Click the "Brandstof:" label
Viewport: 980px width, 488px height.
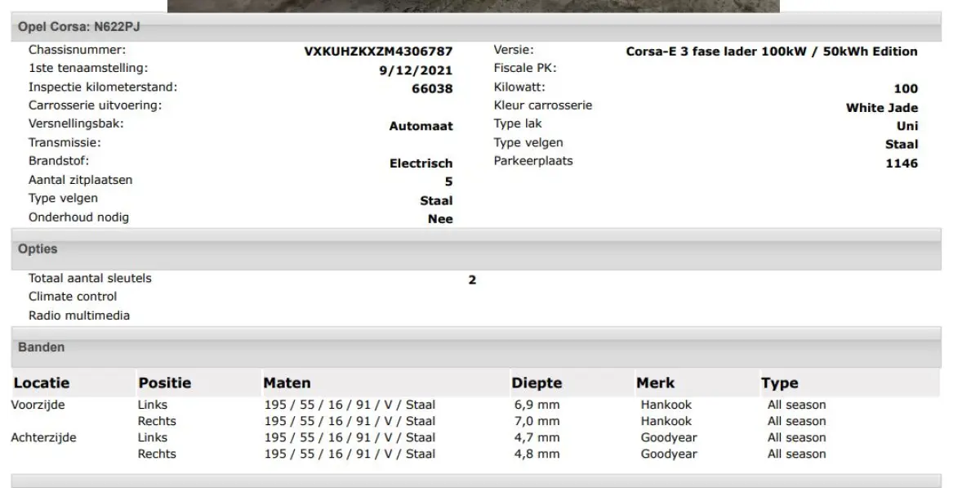click(x=59, y=161)
